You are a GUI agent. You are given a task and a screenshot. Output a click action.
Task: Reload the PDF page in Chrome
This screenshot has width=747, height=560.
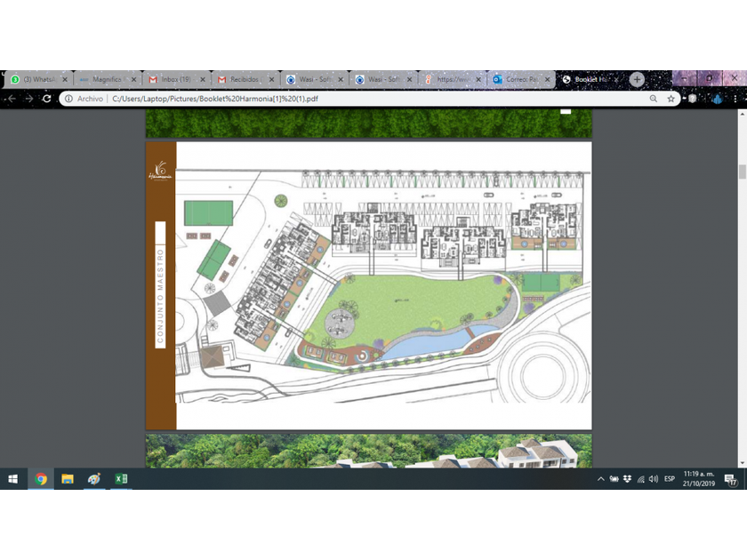(47, 99)
